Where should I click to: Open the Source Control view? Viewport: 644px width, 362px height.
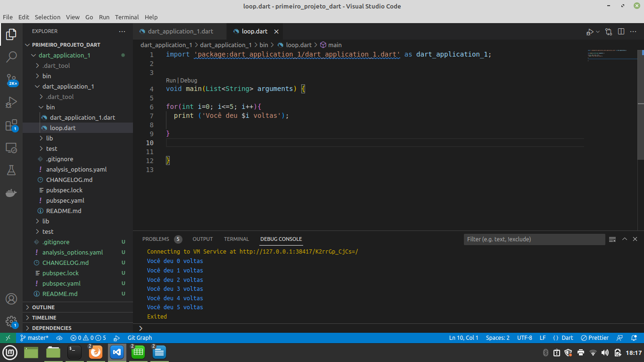click(11, 80)
